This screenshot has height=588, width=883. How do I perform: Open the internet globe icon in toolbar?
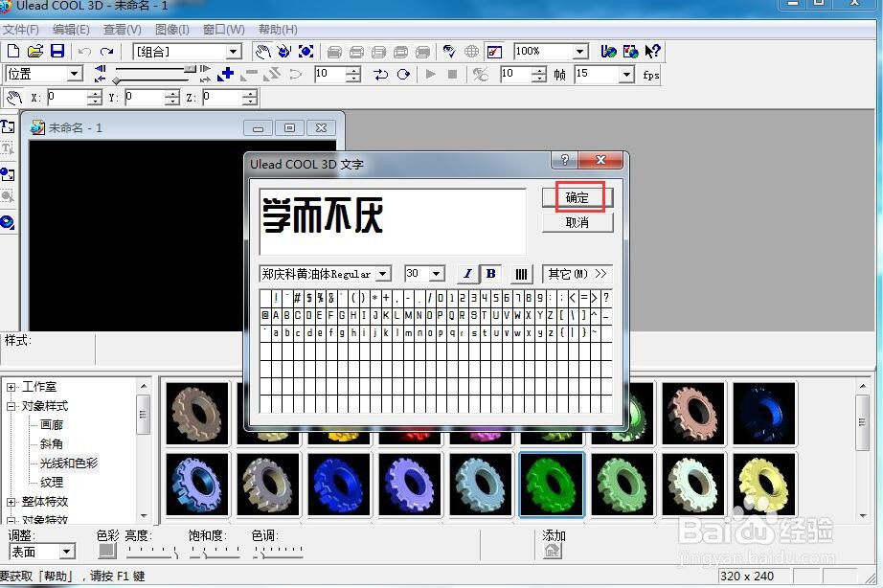coord(471,52)
